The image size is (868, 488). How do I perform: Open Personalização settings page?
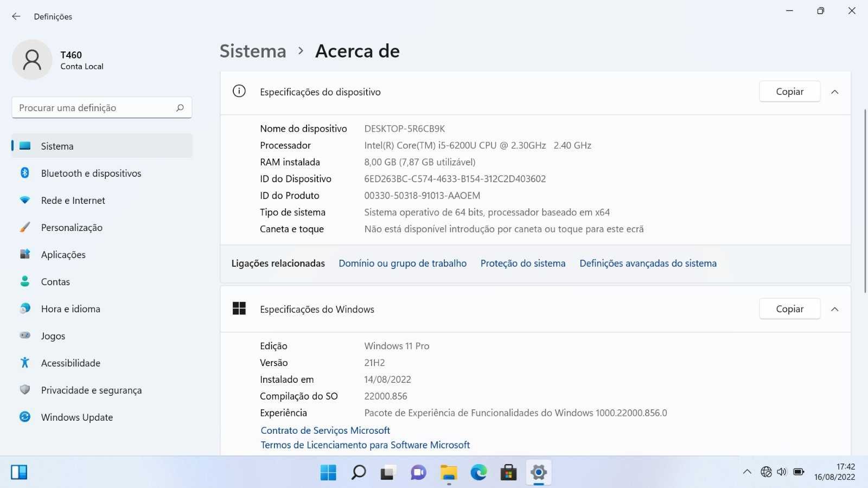[x=102, y=227]
